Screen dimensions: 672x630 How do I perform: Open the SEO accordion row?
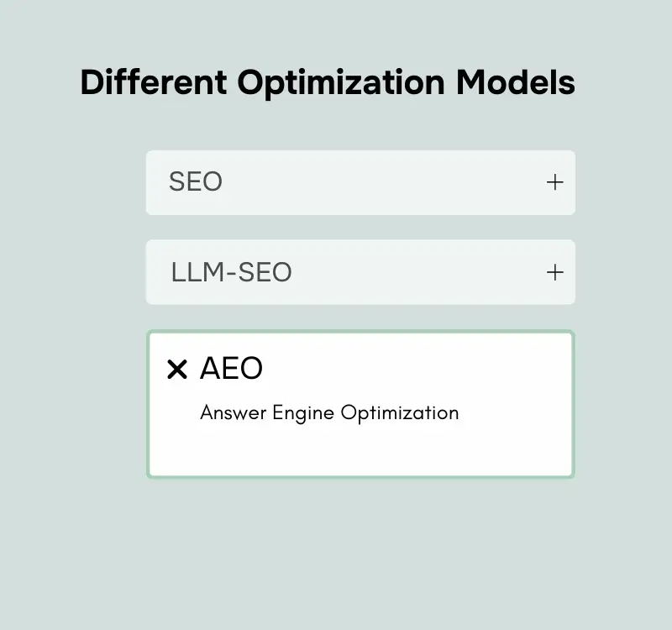360,182
